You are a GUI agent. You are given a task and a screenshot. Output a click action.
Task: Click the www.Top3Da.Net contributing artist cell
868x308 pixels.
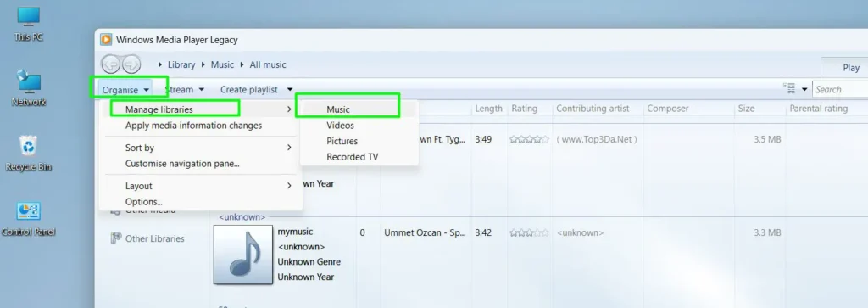click(597, 140)
